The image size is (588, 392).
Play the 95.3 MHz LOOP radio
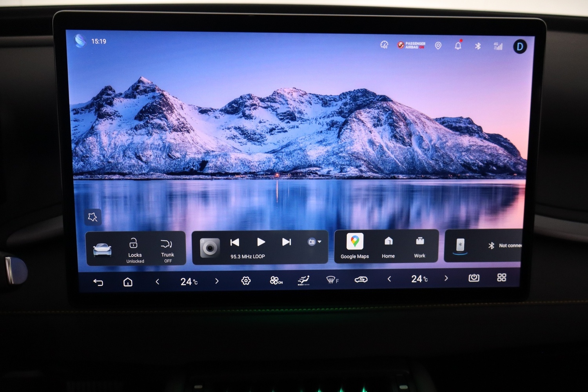(x=261, y=242)
